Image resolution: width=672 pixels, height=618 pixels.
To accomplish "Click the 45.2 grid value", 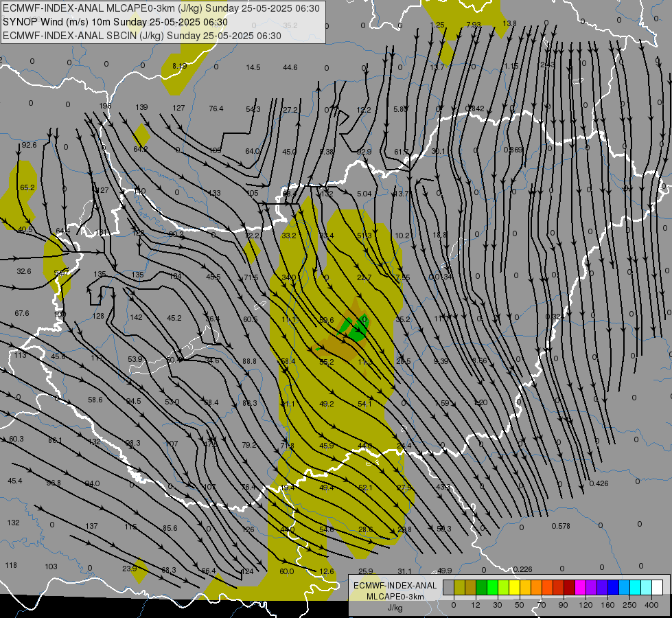I will (x=174, y=318).
